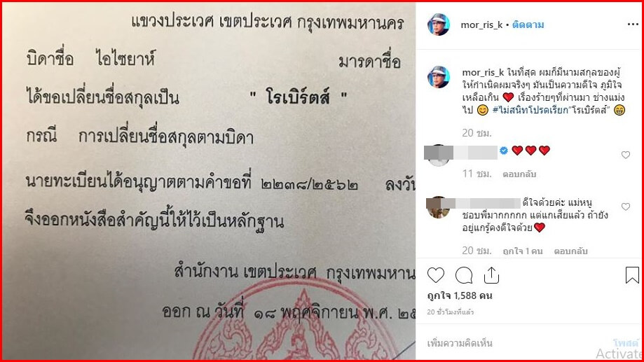Follow mor_ris_k via ติดตาม link
This screenshot has height=362, width=644.
coord(528,25)
